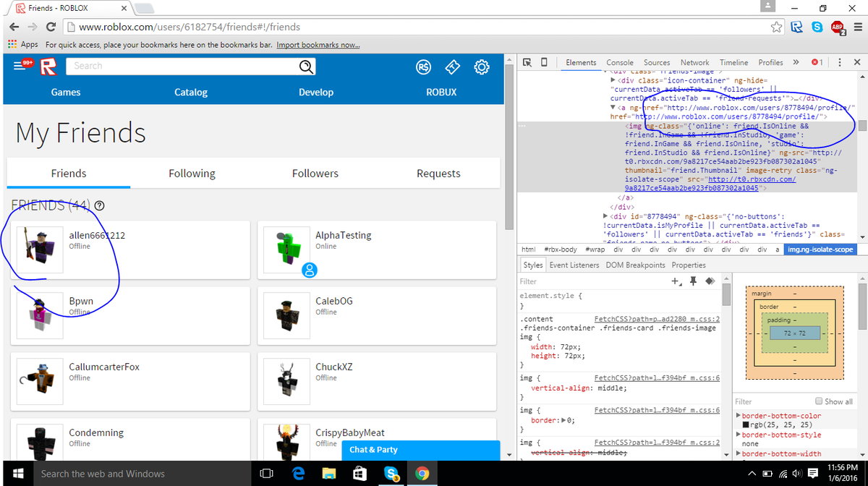Image resolution: width=868 pixels, height=486 pixels.
Task: Expand border-bottom-style computed property
Action: 738,435
